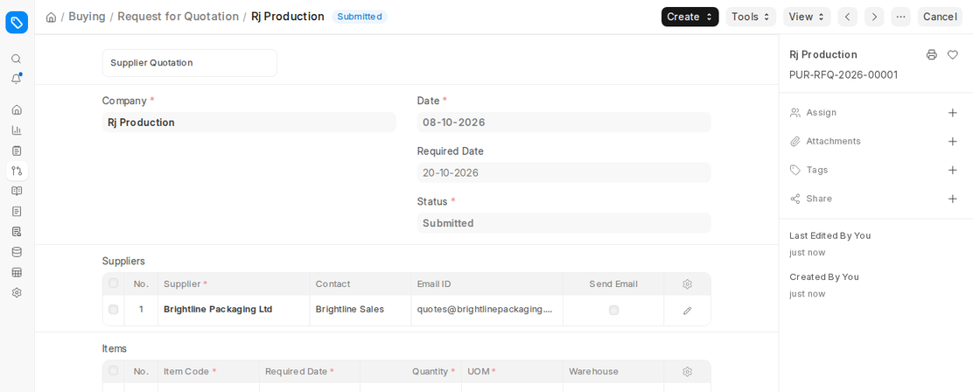The image size is (980, 392).
Task: Click the quotes@brightlinepackaging email cell
Action: coord(486,310)
